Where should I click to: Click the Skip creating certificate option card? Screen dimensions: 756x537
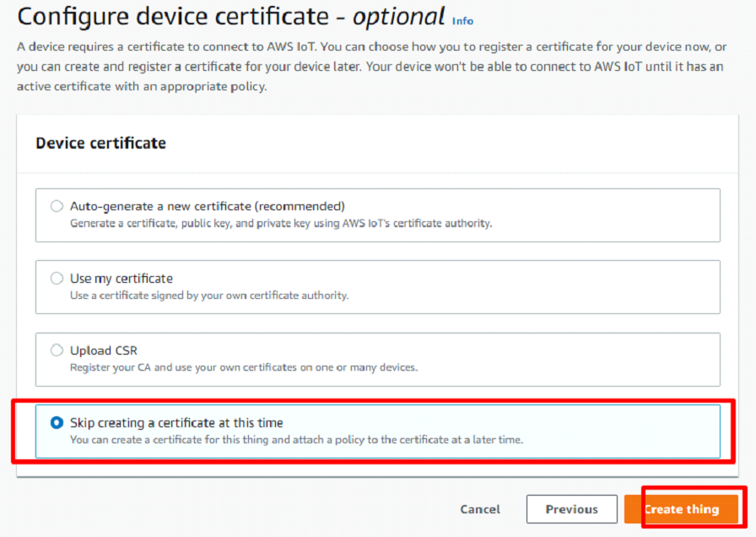[x=376, y=431]
